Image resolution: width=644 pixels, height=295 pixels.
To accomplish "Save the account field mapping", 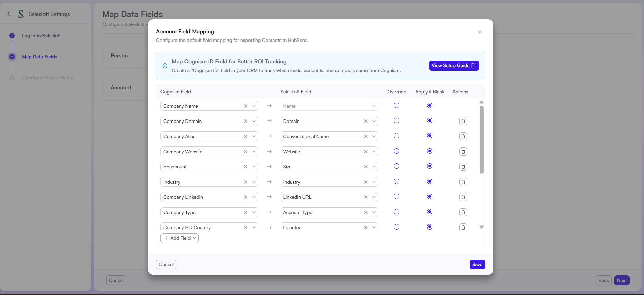I will pyautogui.click(x=477, y=264).
